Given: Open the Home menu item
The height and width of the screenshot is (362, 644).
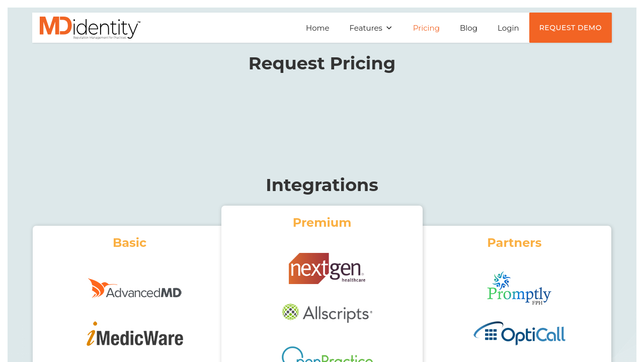Looking at the screenshot, I should [317, 28].
